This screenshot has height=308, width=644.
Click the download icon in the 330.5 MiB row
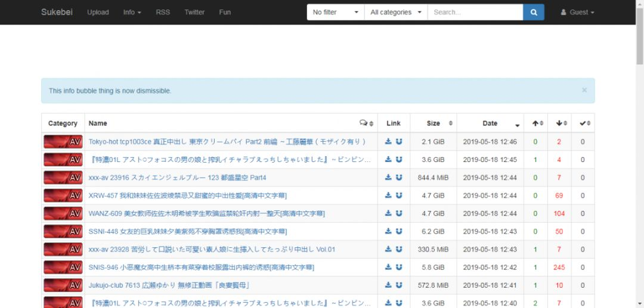coord(388,249)
